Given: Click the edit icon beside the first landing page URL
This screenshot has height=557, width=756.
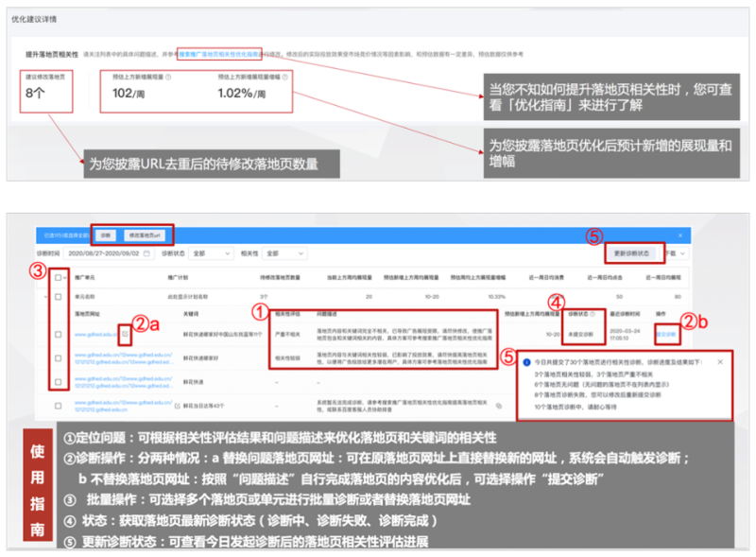Looking at the screenshot, I should (125, 334).
